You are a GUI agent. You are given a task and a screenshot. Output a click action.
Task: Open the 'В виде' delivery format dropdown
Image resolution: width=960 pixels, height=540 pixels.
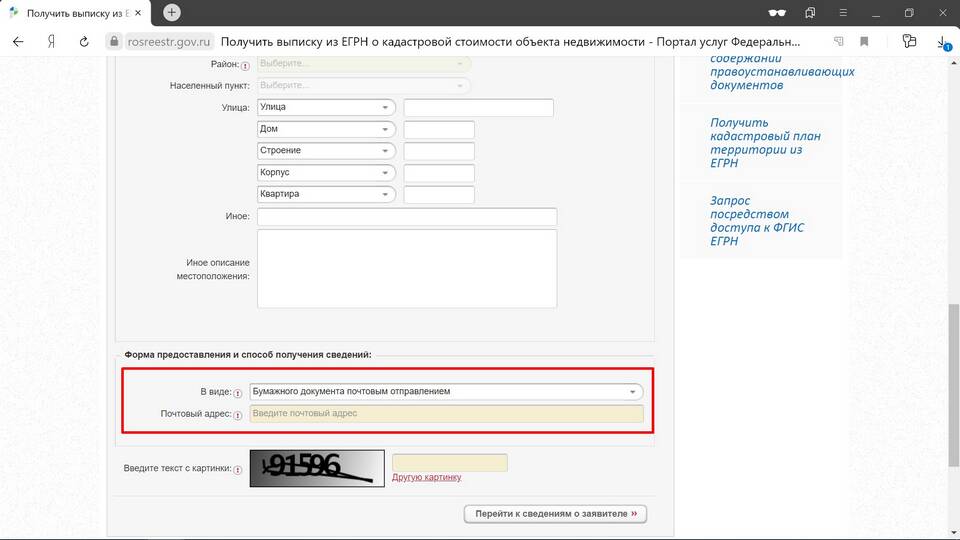(445, 392)
